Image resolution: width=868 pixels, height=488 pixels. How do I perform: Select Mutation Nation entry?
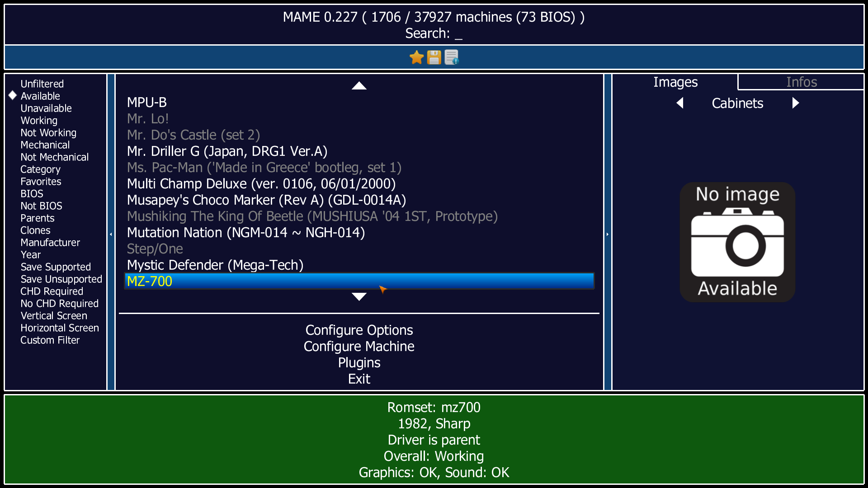pyautogui.click(x=359, y=232)
